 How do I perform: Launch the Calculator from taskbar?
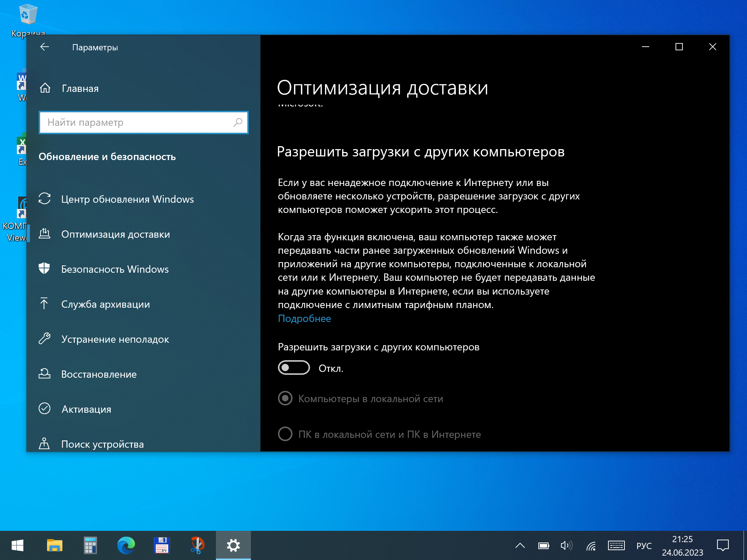click(90, 545)
